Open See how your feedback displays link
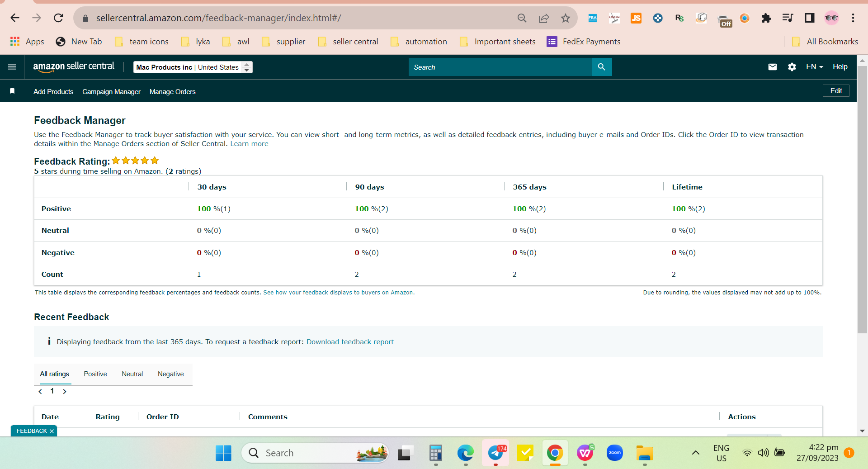Image resolution: width=868 pixels, height=469 pixels. (x=339, y=293)
